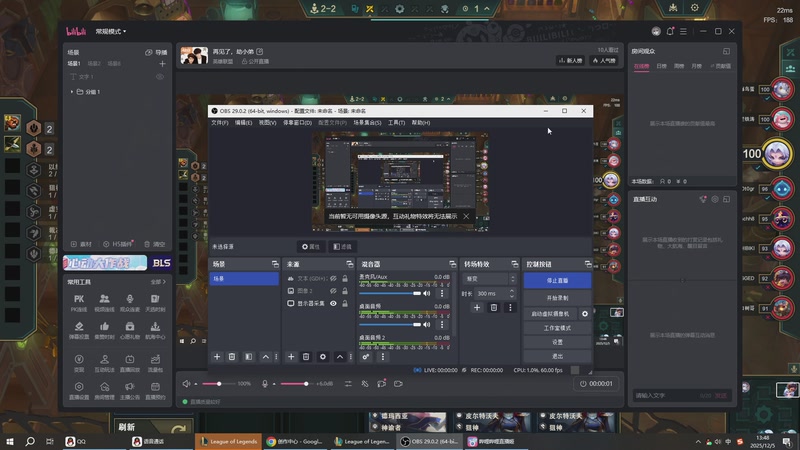This screenshot has width=800, height=450.
Task: Expand the 分组 1 group in bilibili scene
Action: (x=72, y=92)
